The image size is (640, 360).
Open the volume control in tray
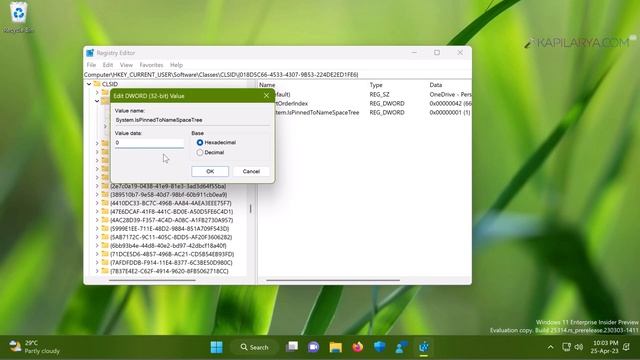click(579, 347)
